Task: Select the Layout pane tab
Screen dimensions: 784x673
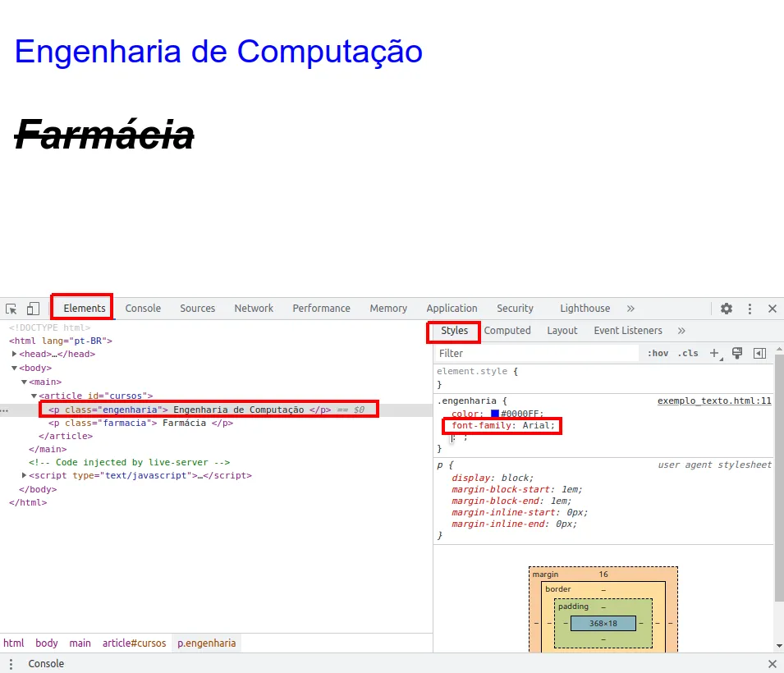Action: 562,331
